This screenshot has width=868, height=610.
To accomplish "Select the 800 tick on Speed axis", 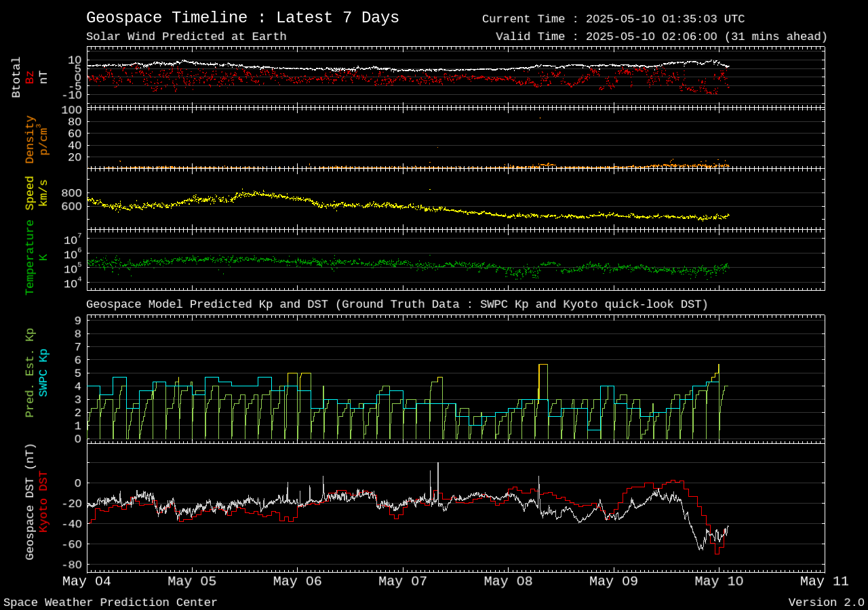I will coord(72,193).
